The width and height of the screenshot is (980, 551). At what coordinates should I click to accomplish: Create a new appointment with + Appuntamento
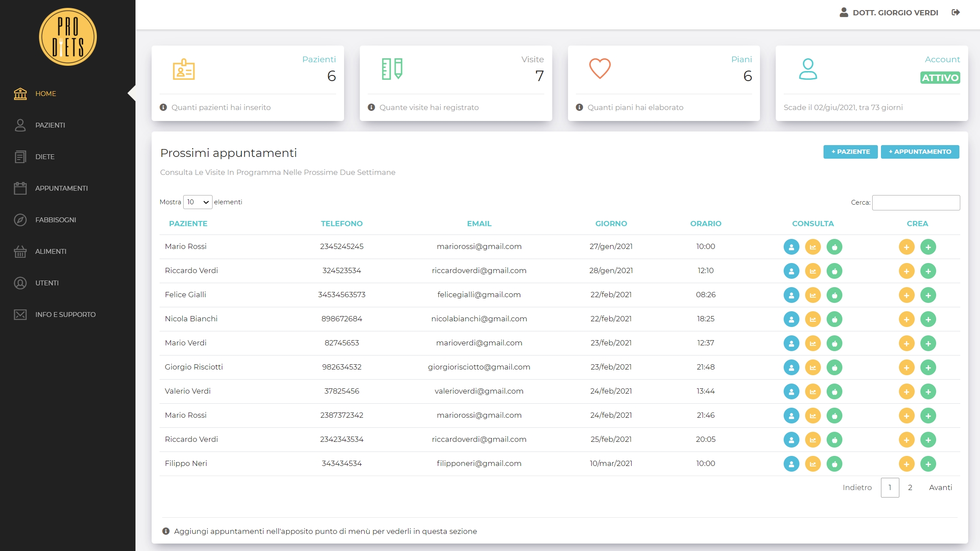point(920,152)
